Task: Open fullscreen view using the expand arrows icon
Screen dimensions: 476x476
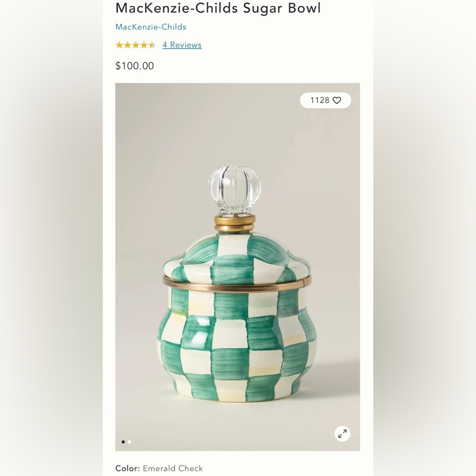Action: pyautogui.click(x=342, y=434)
